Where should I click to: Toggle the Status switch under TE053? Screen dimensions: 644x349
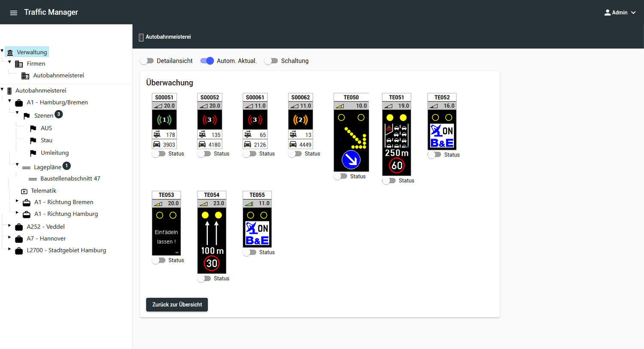[159, 260]
